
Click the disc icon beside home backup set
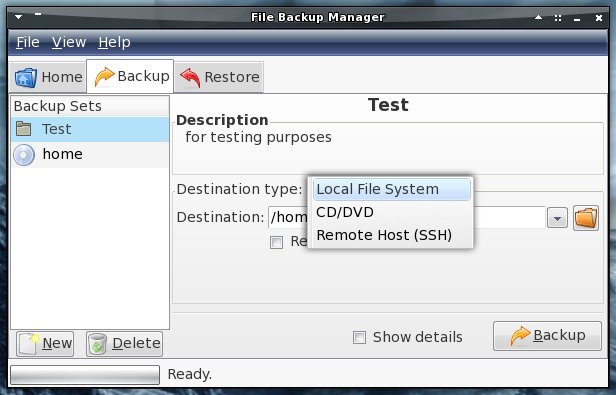click(x=24, y=155)
